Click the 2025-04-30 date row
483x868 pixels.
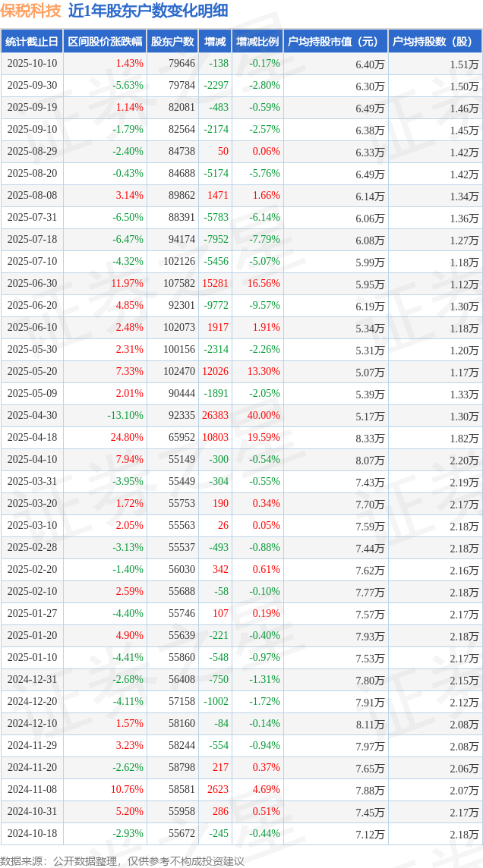(x=32, y=416)
